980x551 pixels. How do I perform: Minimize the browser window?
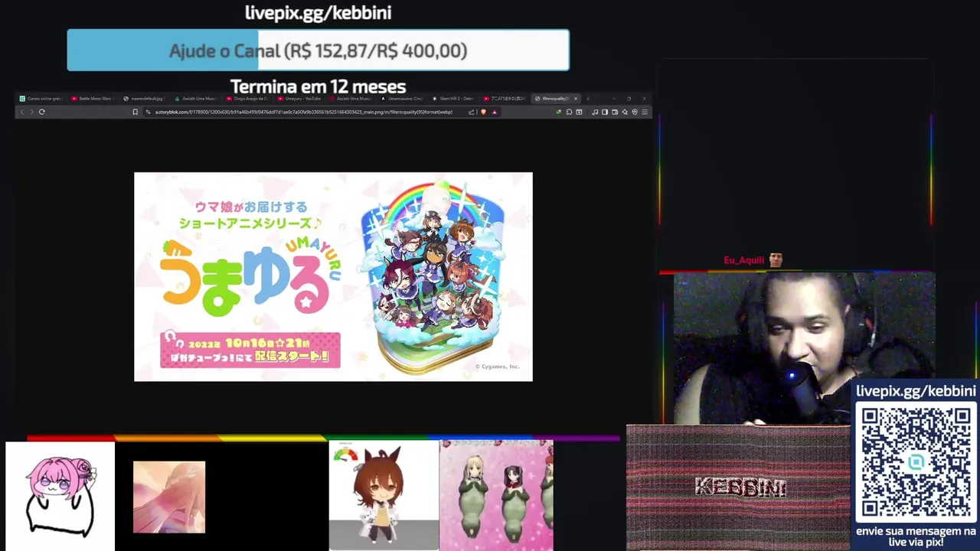click(x=613, y=99)
